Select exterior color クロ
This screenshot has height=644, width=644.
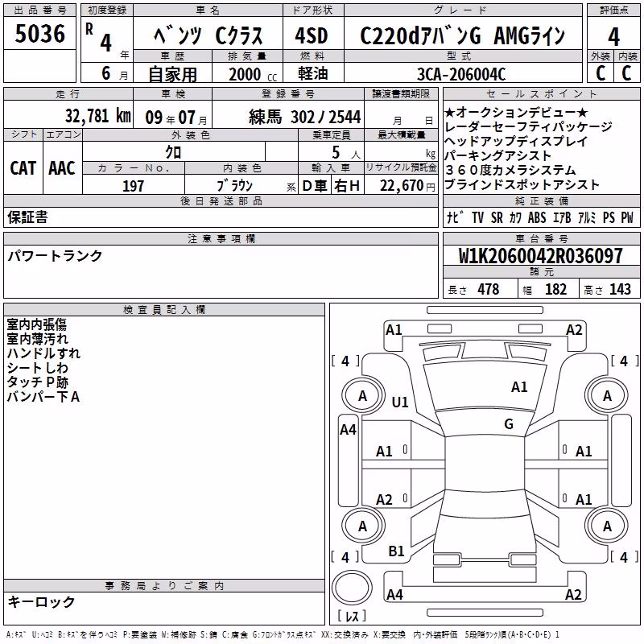pos(173,152)
